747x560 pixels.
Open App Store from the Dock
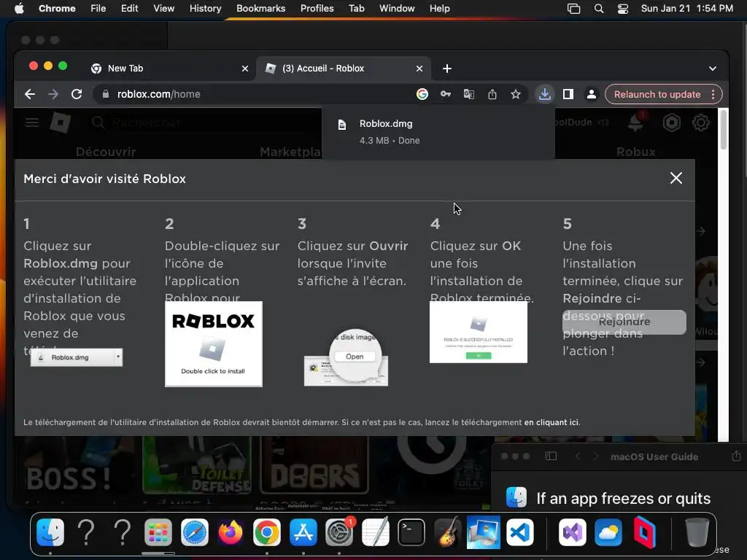point(303,532)
